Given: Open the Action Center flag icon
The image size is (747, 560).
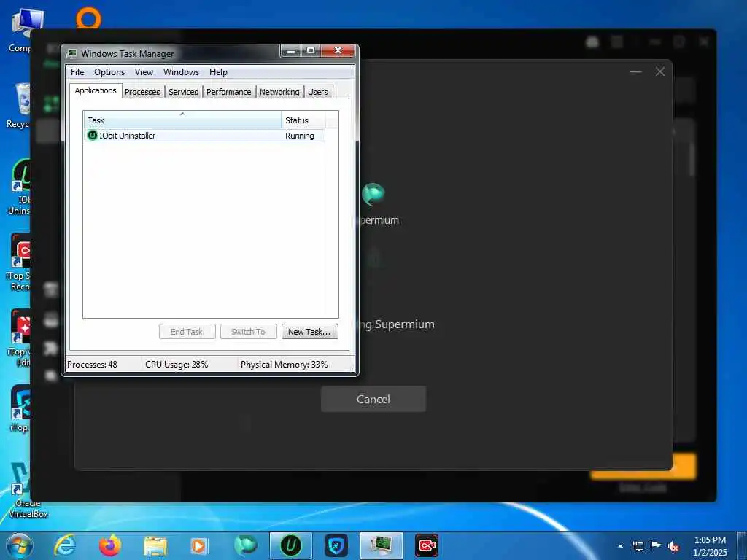Looking at the screenshot, I should pyautogui.click(x=656, y=546).
